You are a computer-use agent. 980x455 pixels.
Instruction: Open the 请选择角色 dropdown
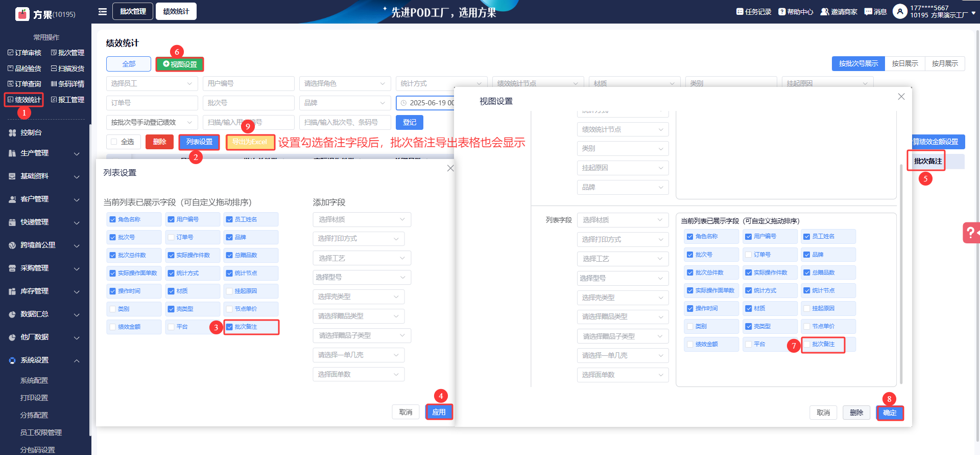[345, 83]
